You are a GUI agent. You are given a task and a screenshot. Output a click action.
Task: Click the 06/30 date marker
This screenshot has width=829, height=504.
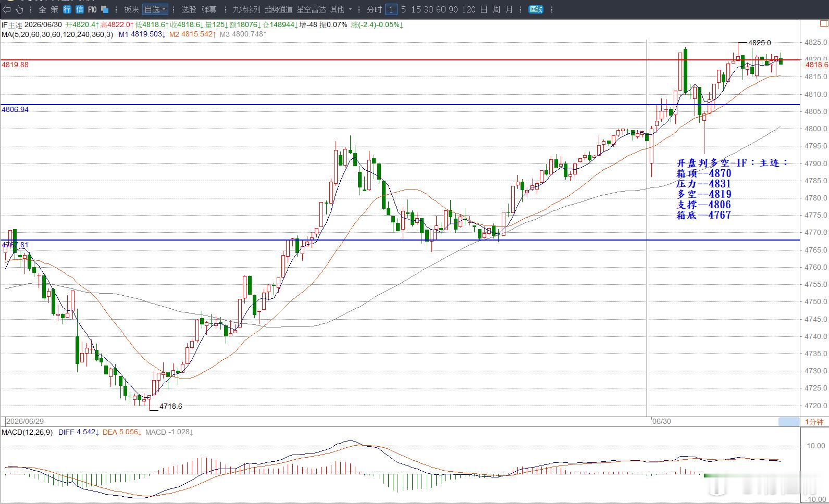click(x=662, y=421)
